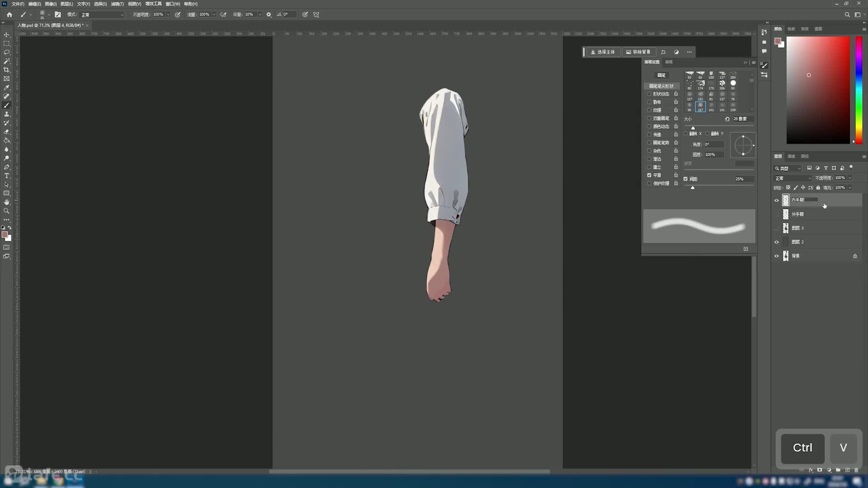The width and height of the screenshot is (868, 488).
Task: Click the 移除背景 button
Action: 638,52
